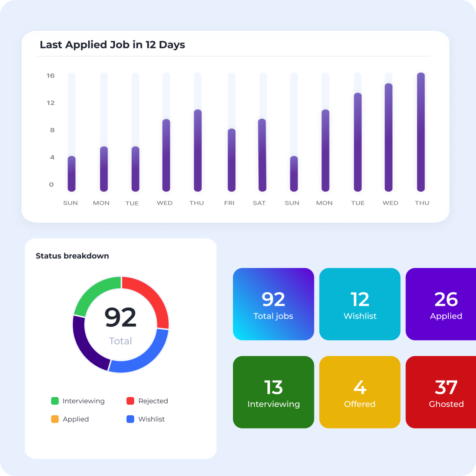The image size is (476, 476).
Task: Select the Ghosted stat card
Action: click(x=446, y=392)
